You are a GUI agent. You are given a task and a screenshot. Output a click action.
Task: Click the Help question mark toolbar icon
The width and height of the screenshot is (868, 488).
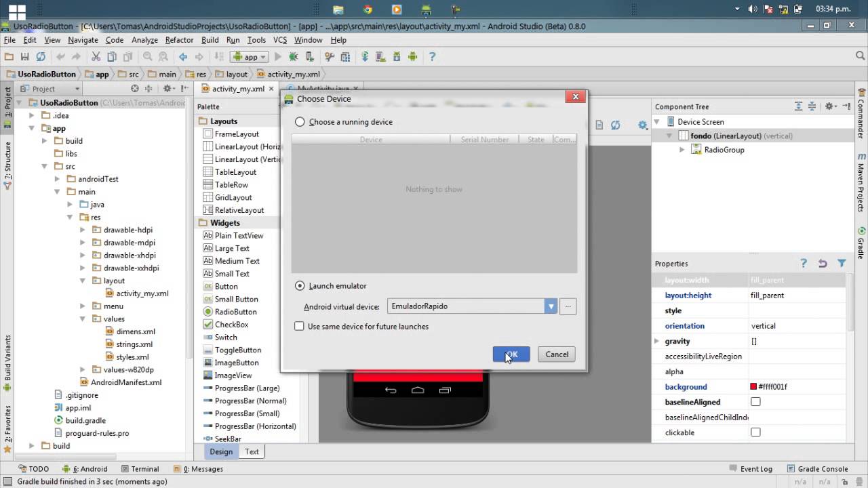[433, 57]
